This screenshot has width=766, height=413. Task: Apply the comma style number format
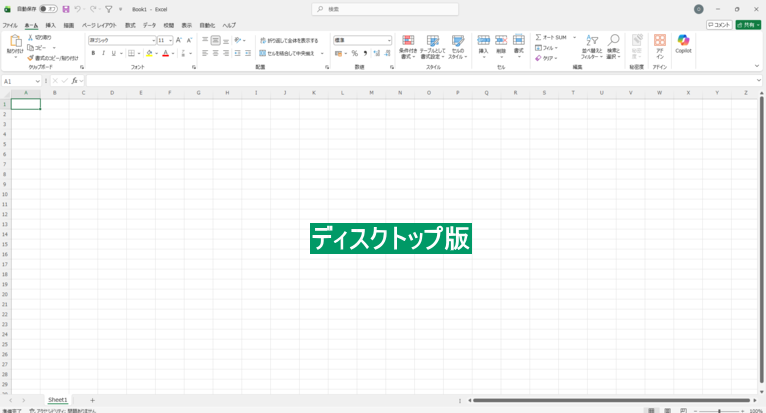365,53
